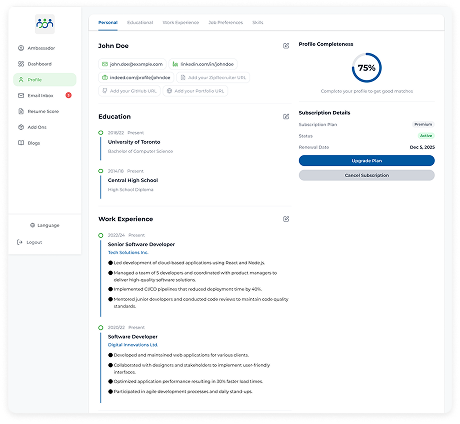460x424 pixels.
Task: Click the Dec 5, 2025 renewal date
Action: click(x=422, y=147)
